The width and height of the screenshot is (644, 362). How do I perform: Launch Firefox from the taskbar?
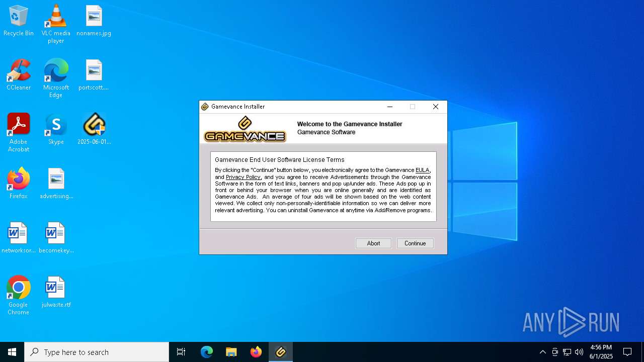coord(256,352)
